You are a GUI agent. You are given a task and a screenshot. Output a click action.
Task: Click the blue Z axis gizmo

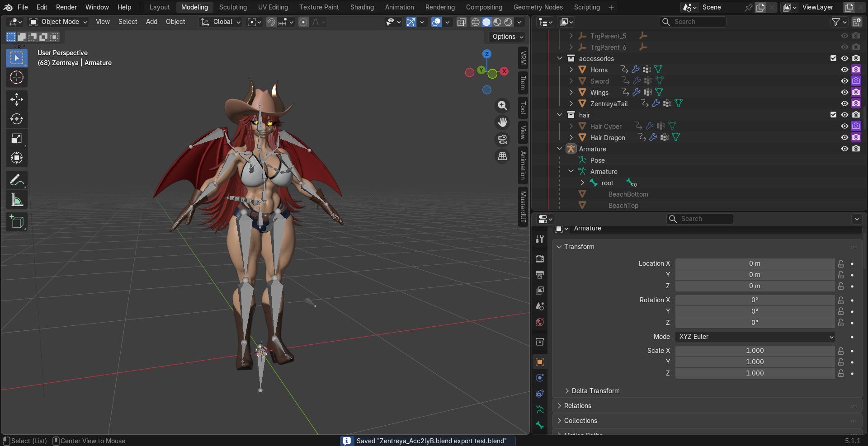487,54
